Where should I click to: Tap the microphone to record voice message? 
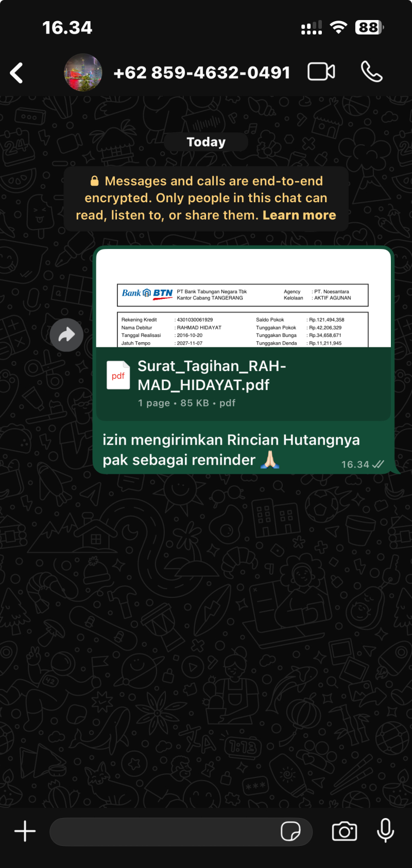click(385, 831)
